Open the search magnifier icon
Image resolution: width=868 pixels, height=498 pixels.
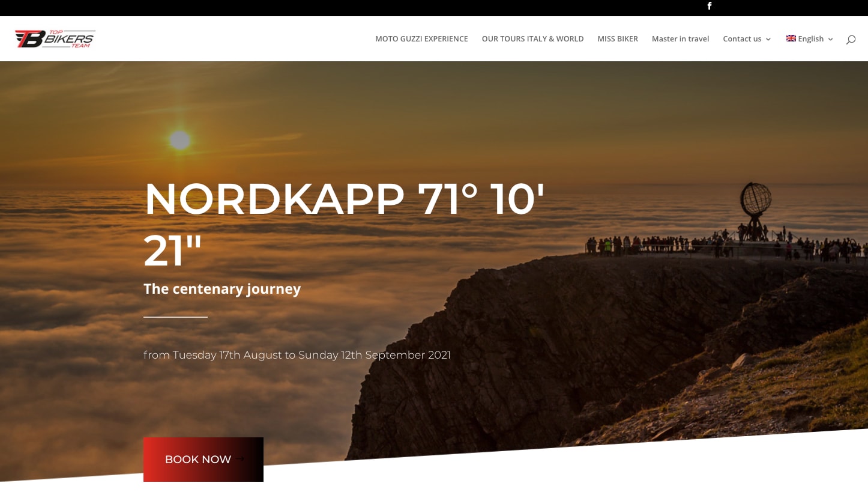pos(850,39)
